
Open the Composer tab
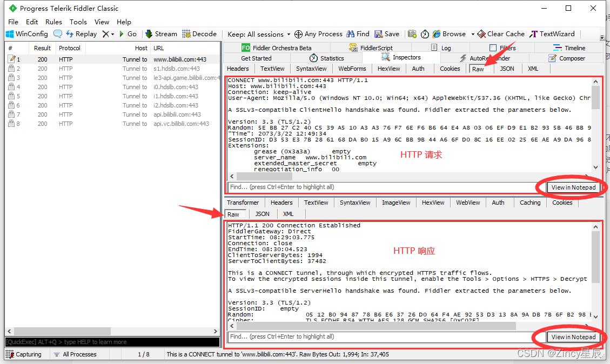pyautogui.click(x=566, y=58)
